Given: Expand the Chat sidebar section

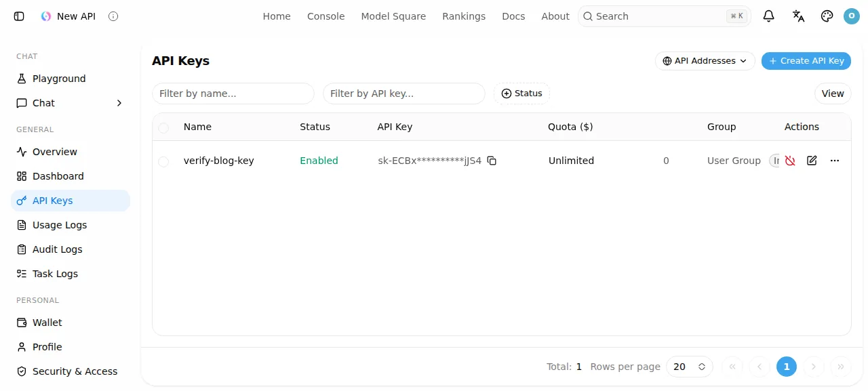Looking at the screenshot, I should tap(71, 103).
